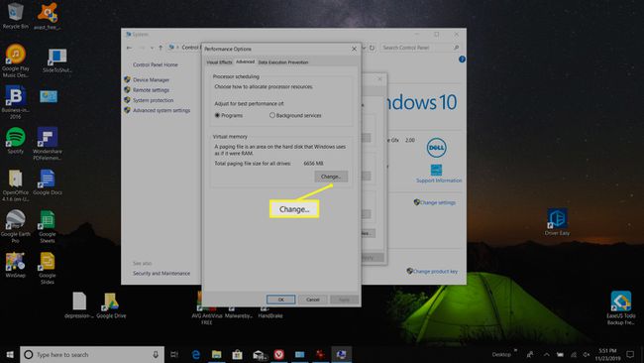This screenshot has width=644, height=363.
Task: Open the Windows Start menu
Action: (10, 354)
